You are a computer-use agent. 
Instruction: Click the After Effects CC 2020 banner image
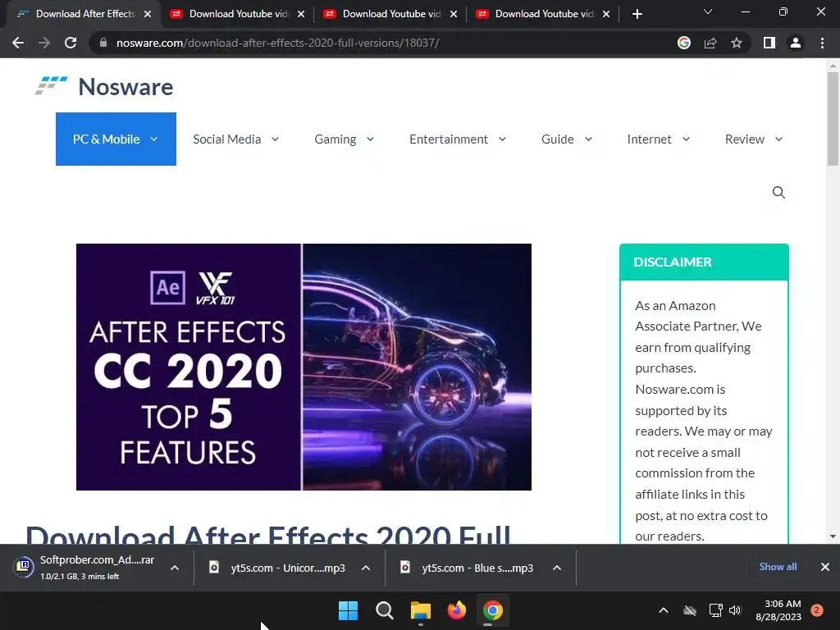click(304, 367)
